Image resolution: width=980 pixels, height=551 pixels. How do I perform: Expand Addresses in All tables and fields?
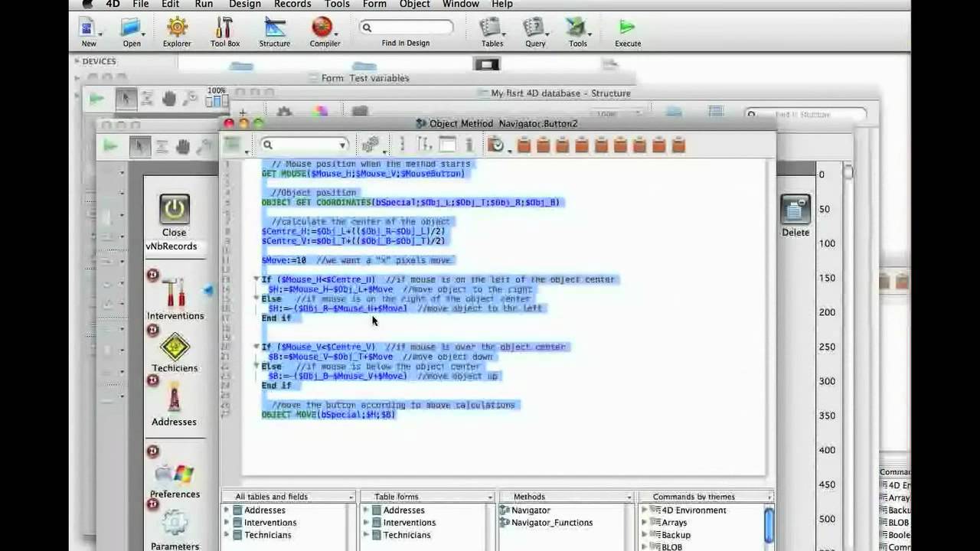pos(227,510)
